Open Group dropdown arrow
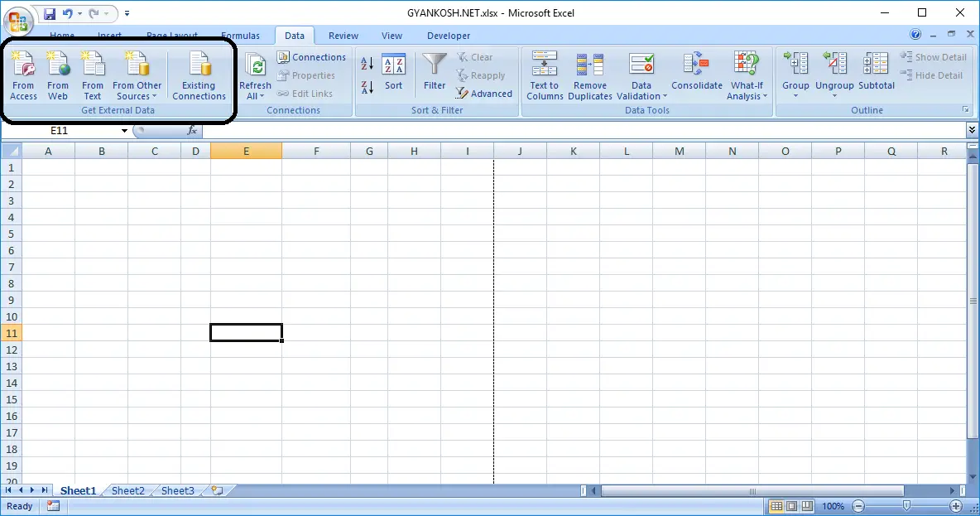 coord(795,96)
